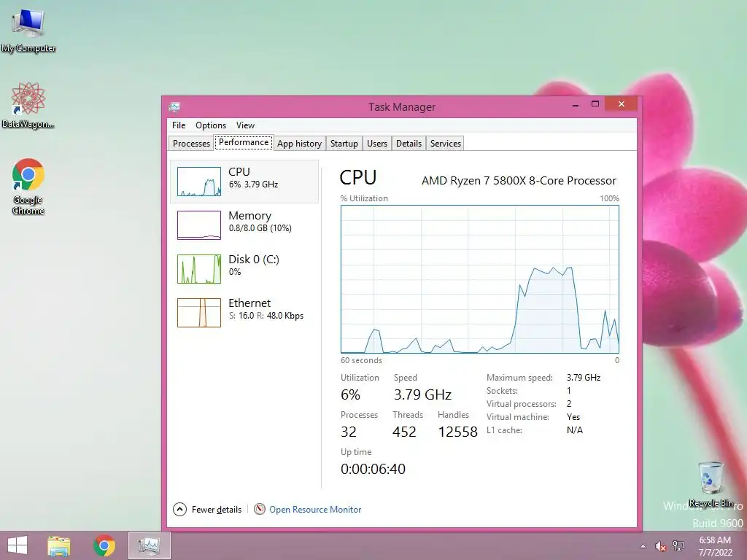Click the Processes count 32

[348, 432]
